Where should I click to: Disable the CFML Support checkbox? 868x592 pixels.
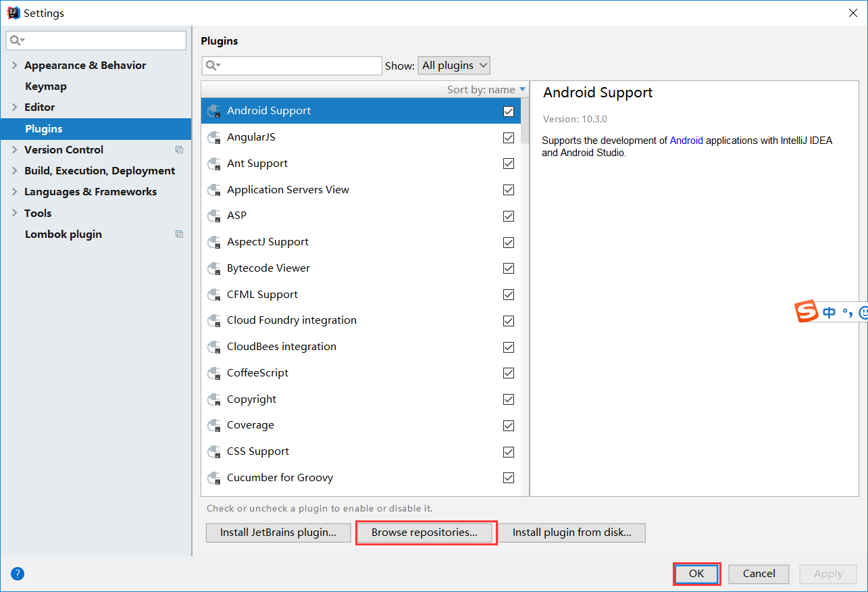point(509,295)
